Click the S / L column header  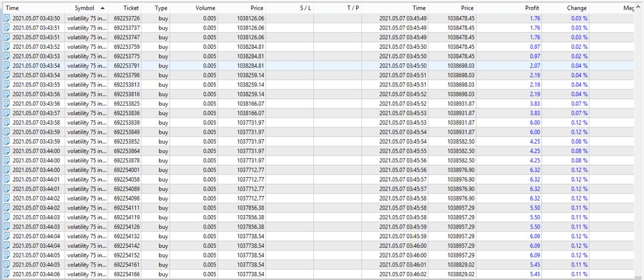point(290,8)
